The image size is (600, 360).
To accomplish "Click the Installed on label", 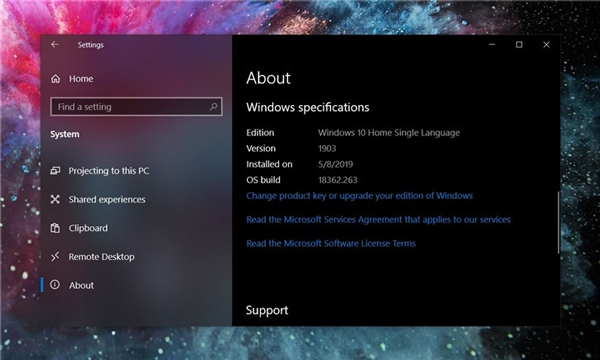I will coord(269,164).
